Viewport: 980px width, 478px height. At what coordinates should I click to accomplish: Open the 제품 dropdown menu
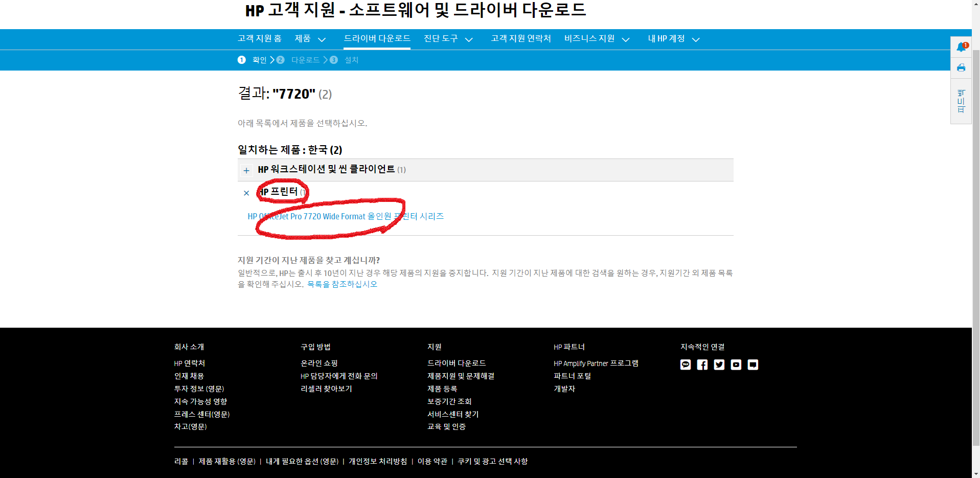pos(310,39)
